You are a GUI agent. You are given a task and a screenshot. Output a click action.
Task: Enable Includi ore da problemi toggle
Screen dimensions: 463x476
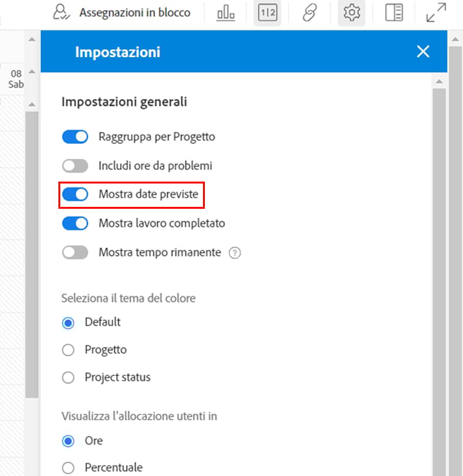click(x=75, y=166)
